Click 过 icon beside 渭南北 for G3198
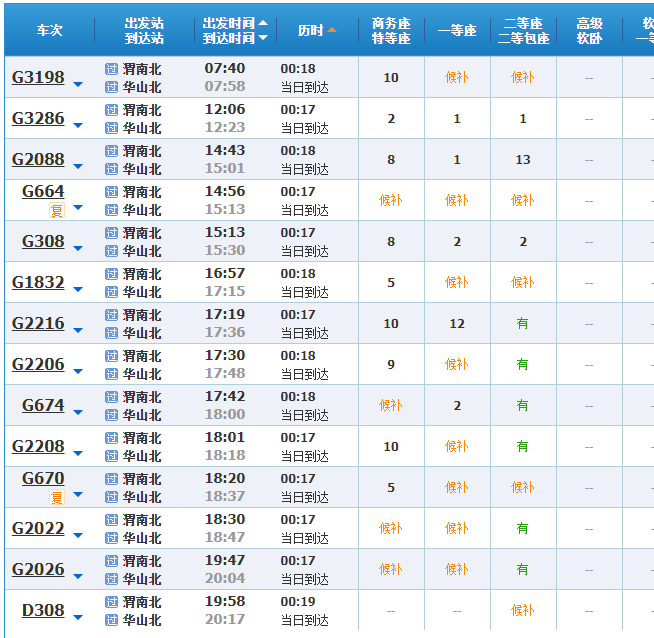This screenshot has height=638, width=654. [111, 69]
